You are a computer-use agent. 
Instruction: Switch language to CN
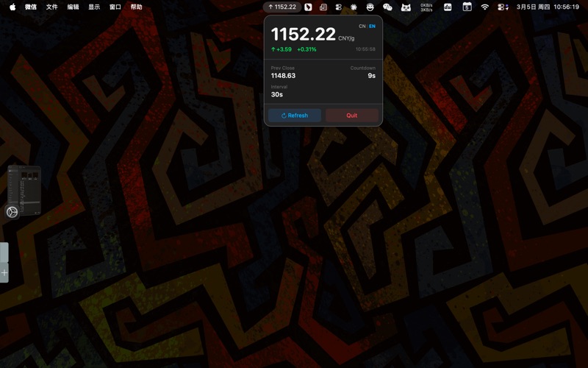tap(362, 26)
